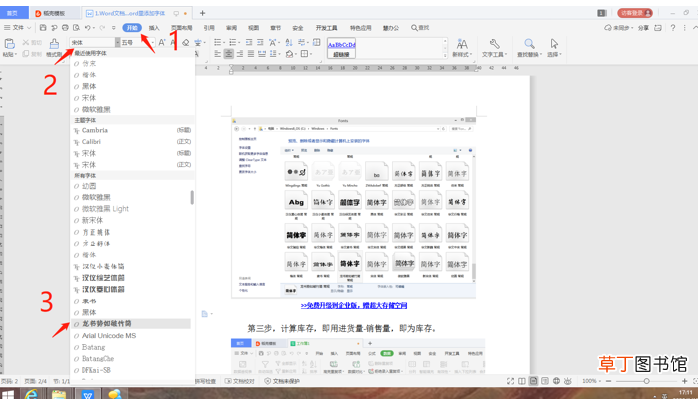
Task: Click the Text Tools wrench icon
Action: tap(494, 44)
